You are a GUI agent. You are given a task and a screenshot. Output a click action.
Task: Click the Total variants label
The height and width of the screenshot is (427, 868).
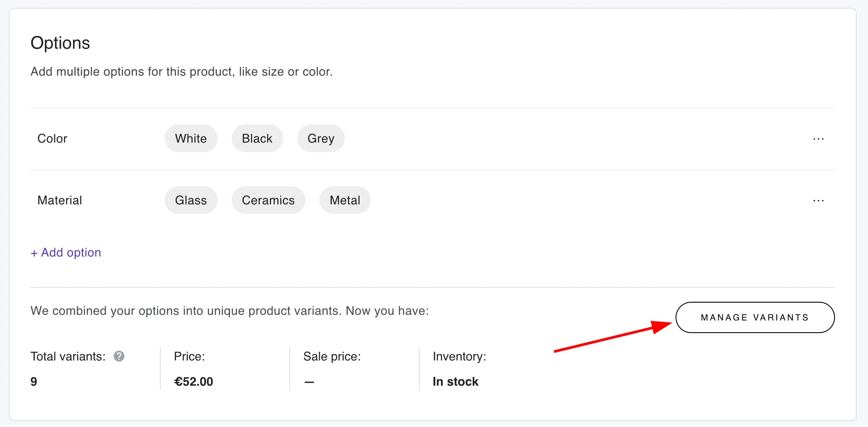click(68, 357)
